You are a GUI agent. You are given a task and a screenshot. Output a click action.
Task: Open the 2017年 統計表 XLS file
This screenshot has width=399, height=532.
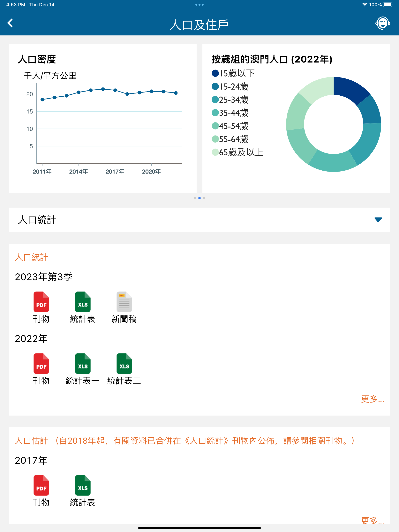83,491
